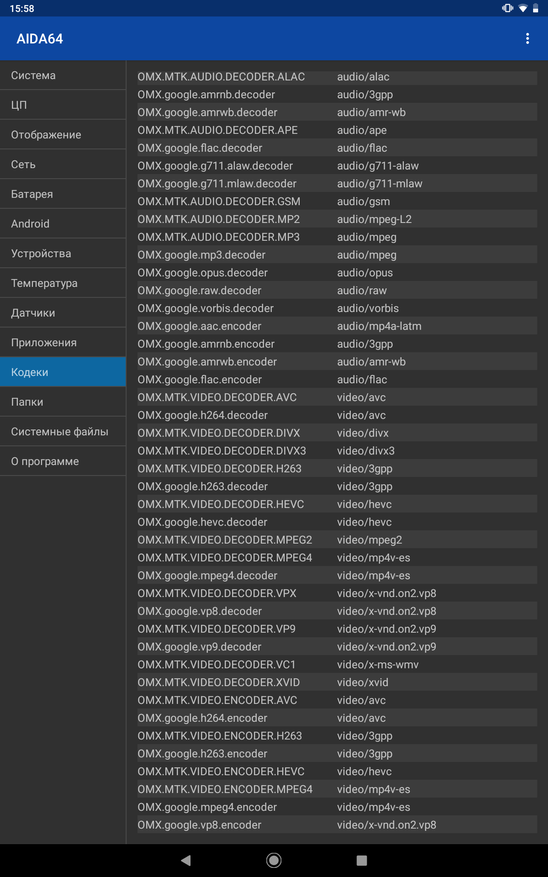Open the Датчики sidebar item
The image size is (548, 877).
tap(63, 312)
